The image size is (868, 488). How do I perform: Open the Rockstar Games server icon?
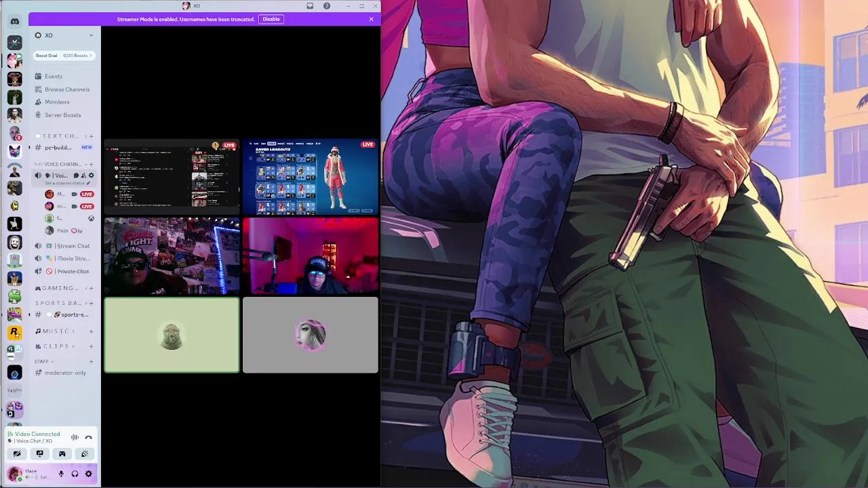coord(14,332)
